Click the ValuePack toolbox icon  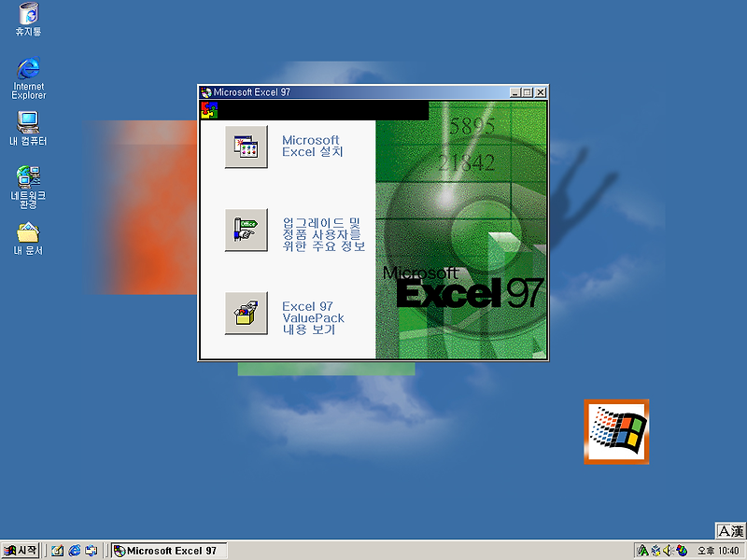tap(246, 315)
